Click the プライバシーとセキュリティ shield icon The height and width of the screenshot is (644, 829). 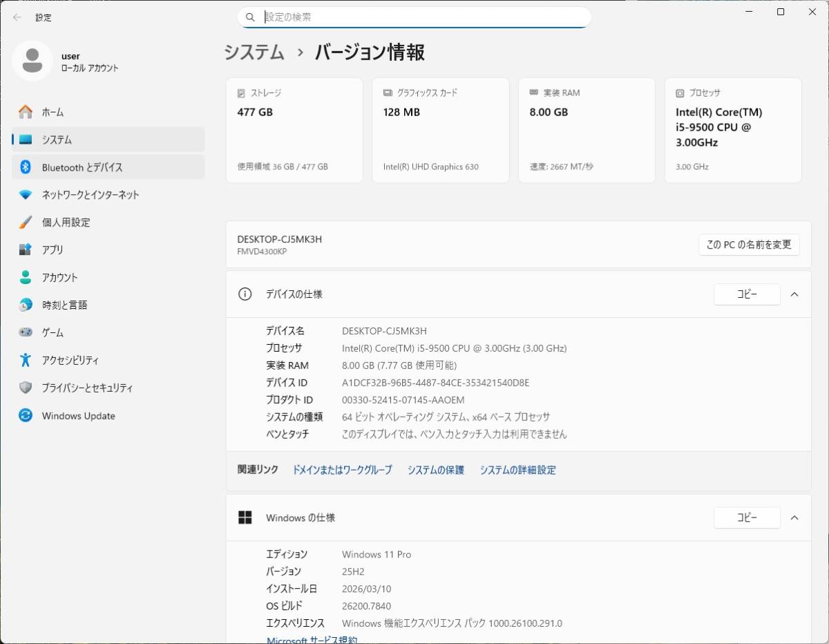click(x=26, y=388)
